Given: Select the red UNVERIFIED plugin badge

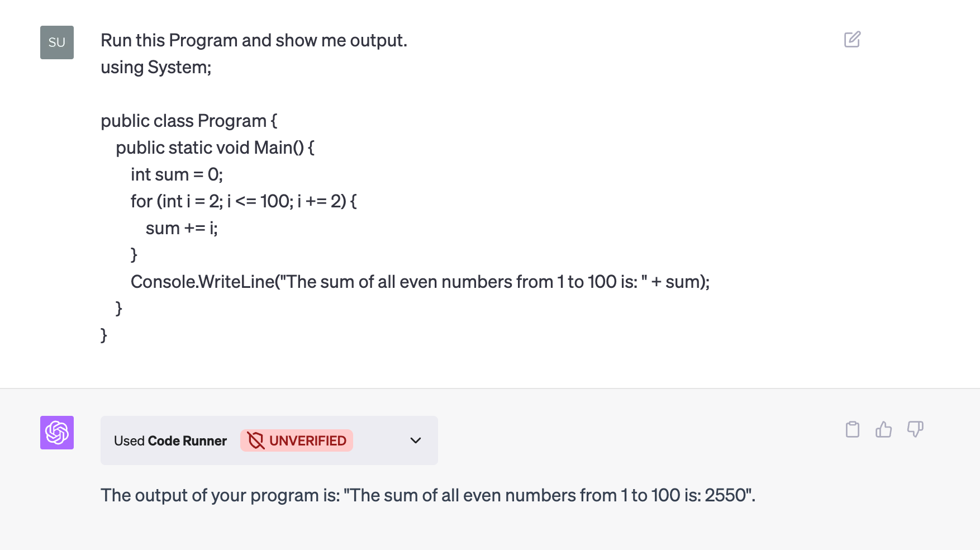Looking at the screenshot, I should coord(296,440).
